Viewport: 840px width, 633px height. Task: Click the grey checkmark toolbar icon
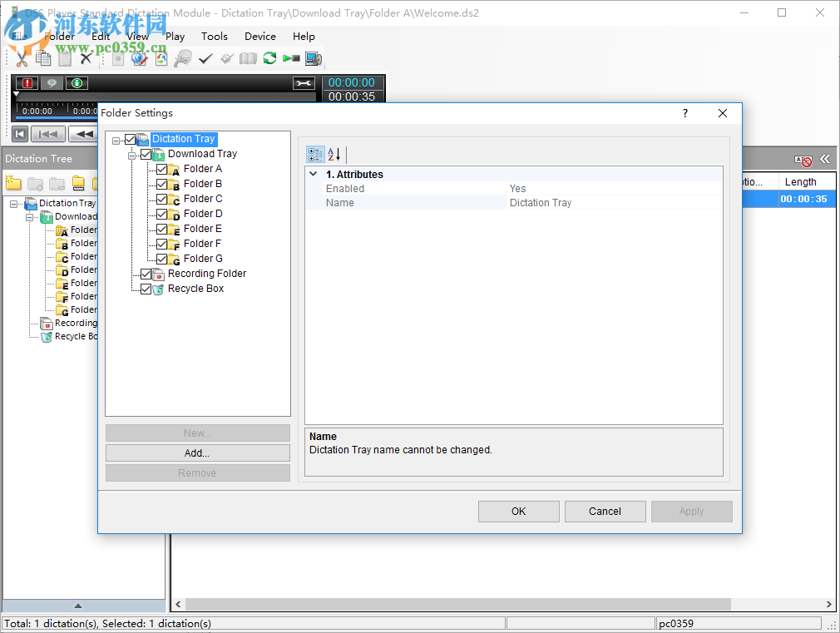click(x=227, y=58)
